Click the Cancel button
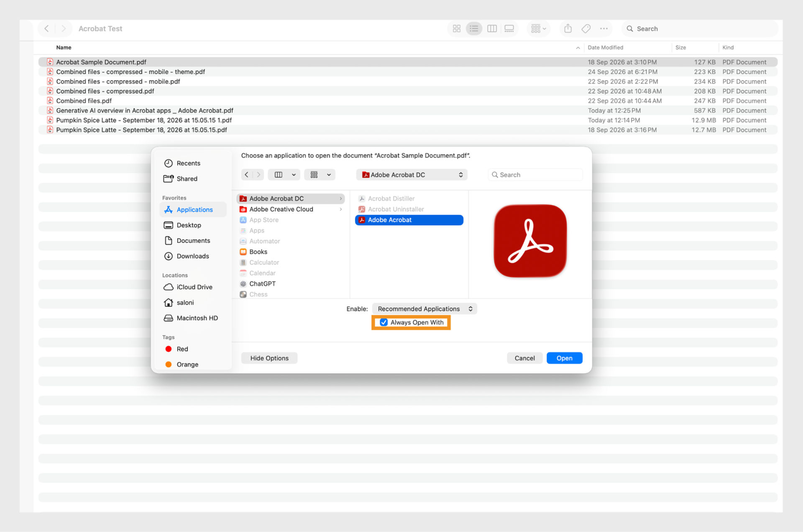Viewport: 803px width, 532px height. click(x=524, y=358)
